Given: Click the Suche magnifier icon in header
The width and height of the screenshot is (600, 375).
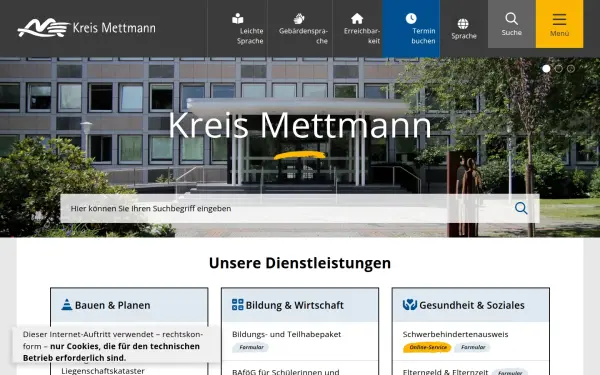Looking at the screenshot, I should (511, 18).
